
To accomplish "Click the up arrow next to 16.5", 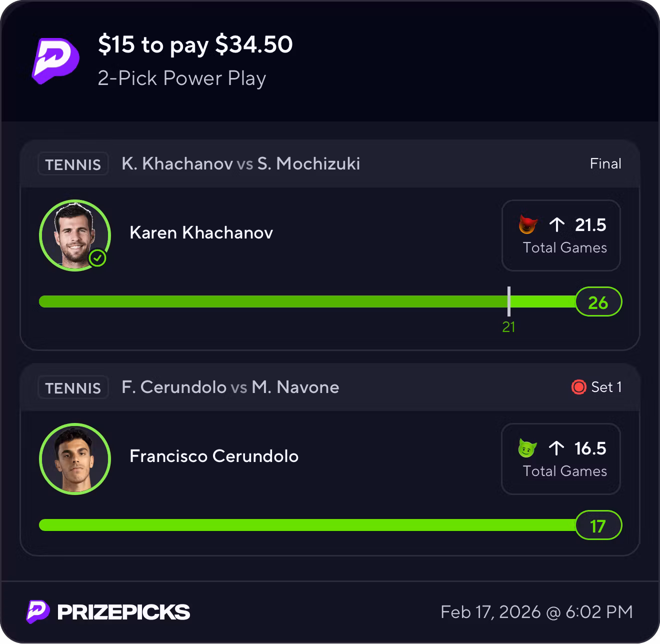I will click(556, 448).
